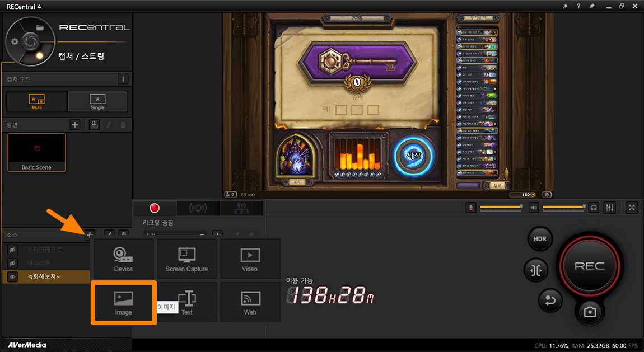This screenshot has width=644, height=352.
Task: Choose Screen Capture as the source type
Action: point(186,259)
